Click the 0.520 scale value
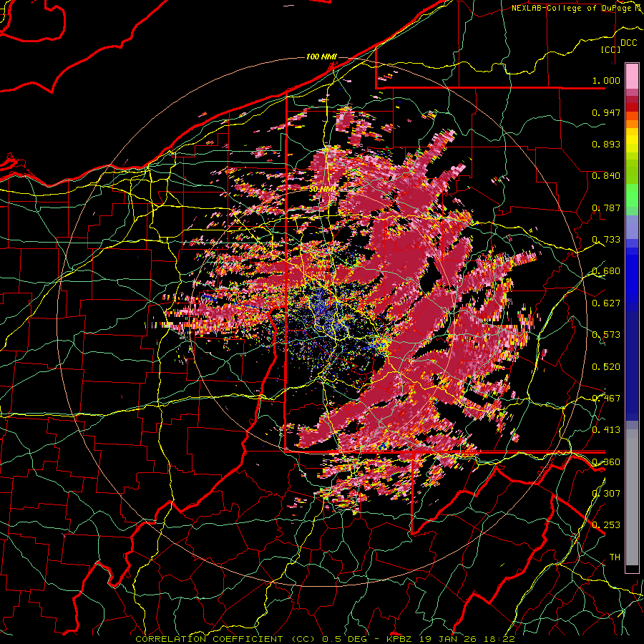644x644 pixels. tap(606, 367)
